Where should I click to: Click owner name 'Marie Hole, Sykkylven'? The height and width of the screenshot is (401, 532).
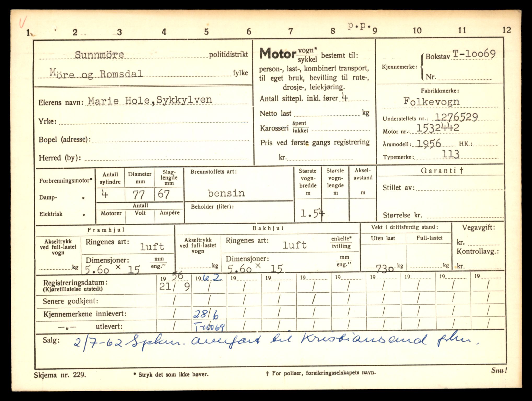tap(150, 100)
